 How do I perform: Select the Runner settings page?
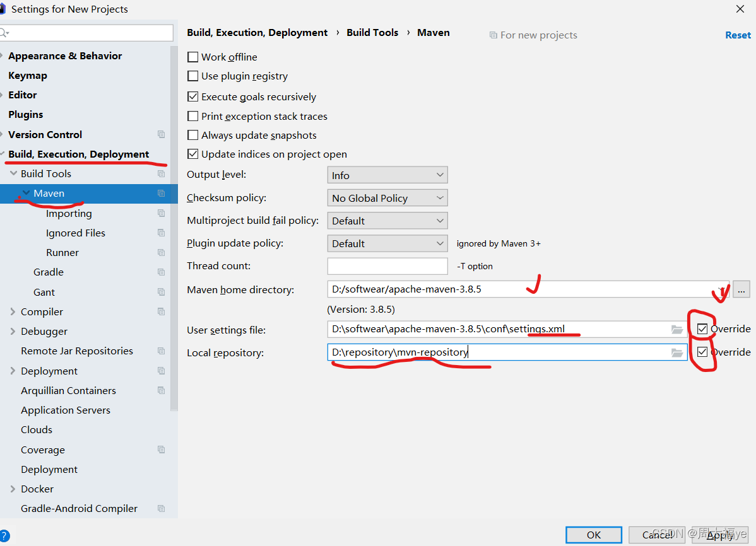(62, 253)
